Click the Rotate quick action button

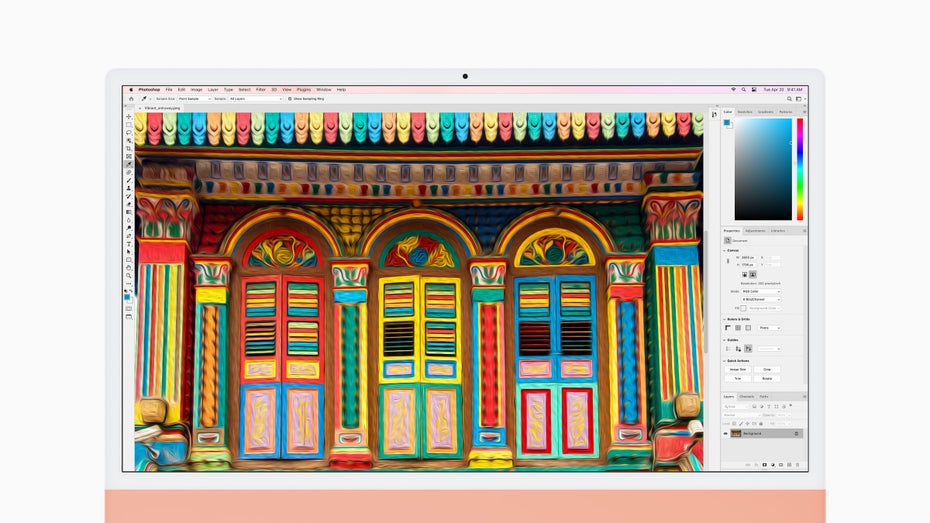coord(767,378)
